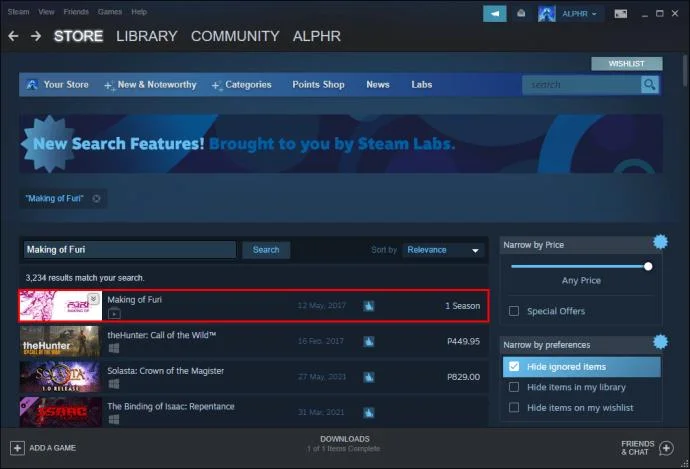Click the "1 Season" price text
The image size is (690, 469).
462,306
